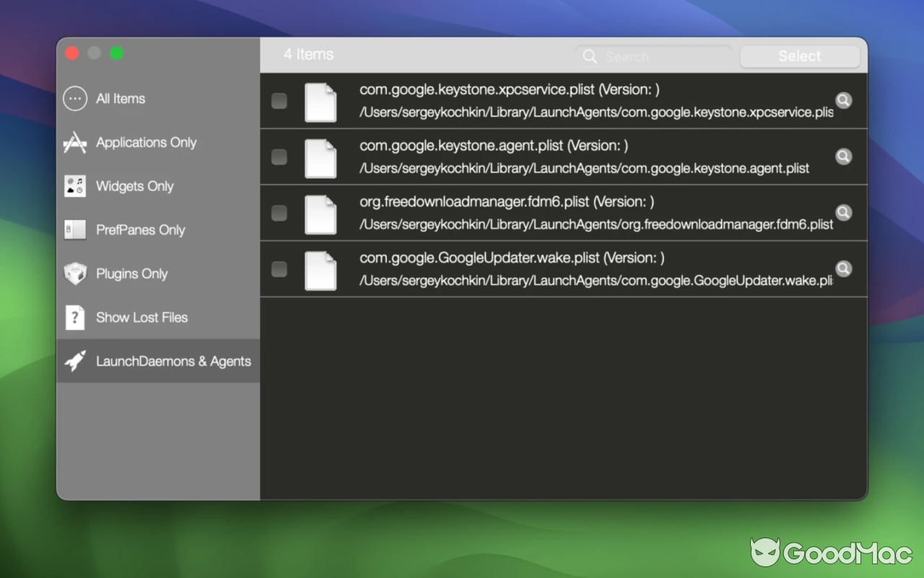Click the magnifier icon beside org.freedownloadmanager.fdm6.plist
Screen dimensions: 924x578
843,212
